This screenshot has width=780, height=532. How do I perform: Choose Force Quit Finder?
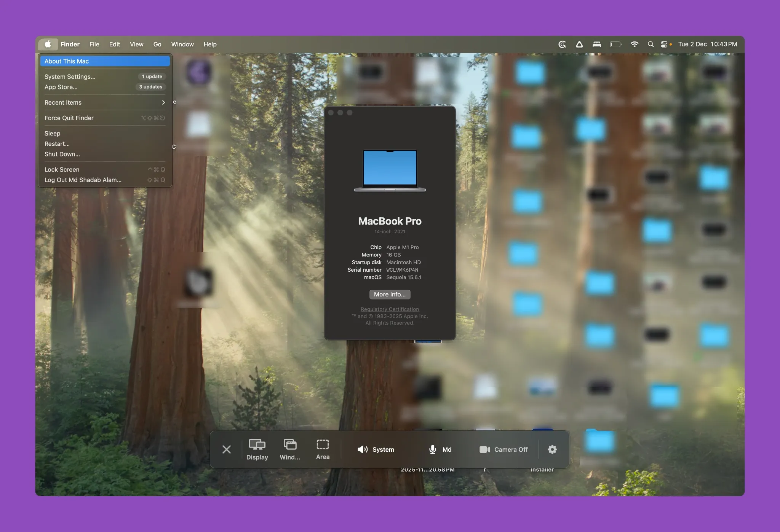coord(105,118)
